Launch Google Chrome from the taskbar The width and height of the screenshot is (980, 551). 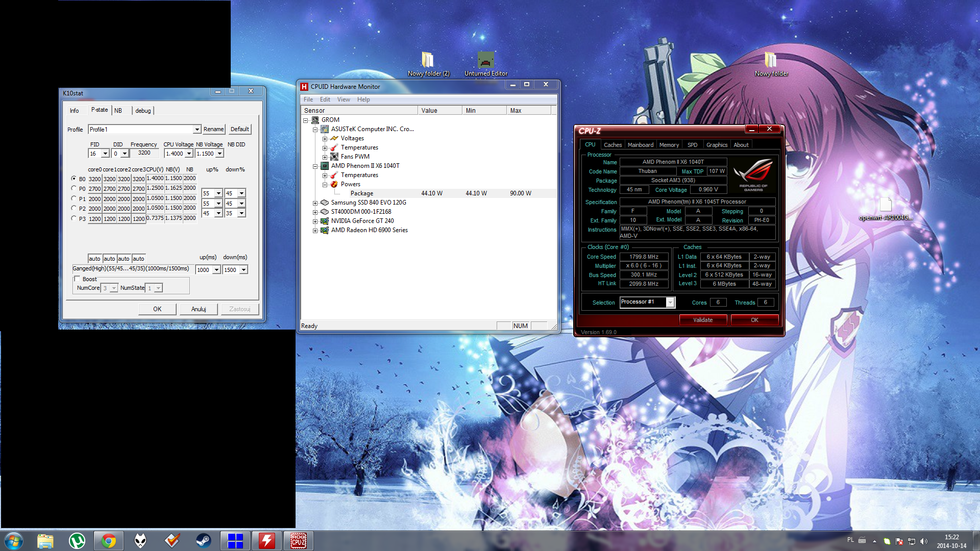(x=109, y=541)
